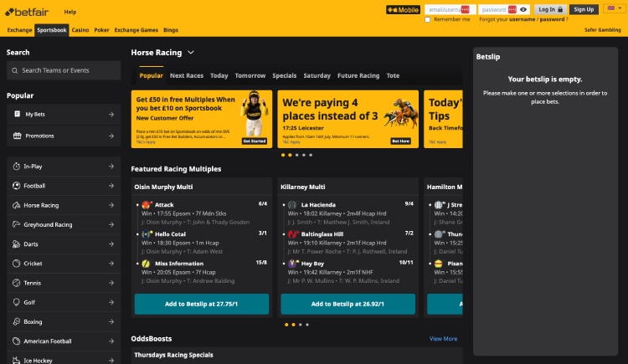The width and height of the screenshot is (628, 364).
Task: Select Hey Boy 10/11 odds
Action: 406,263
